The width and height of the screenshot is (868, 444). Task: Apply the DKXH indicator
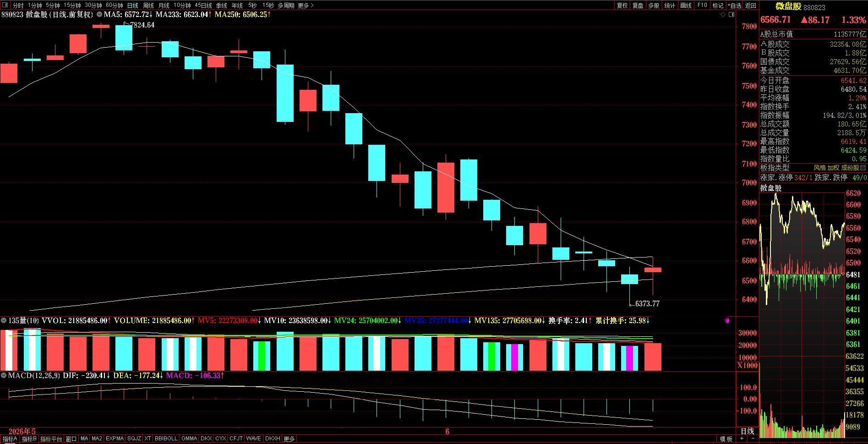click(x=273, y=439)
